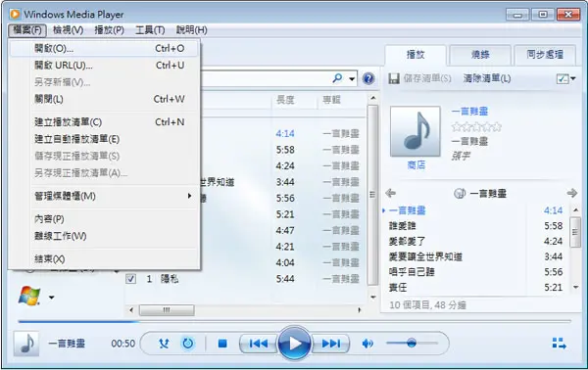Click the 5:44 length cell

pos(285,279)
